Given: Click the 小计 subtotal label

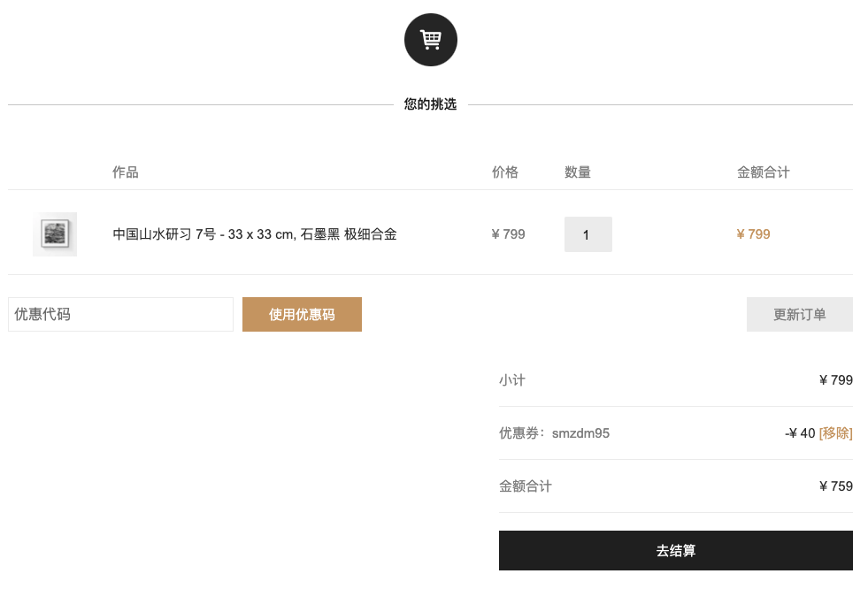Looking at the screenshot, I should tap(512, 380).
